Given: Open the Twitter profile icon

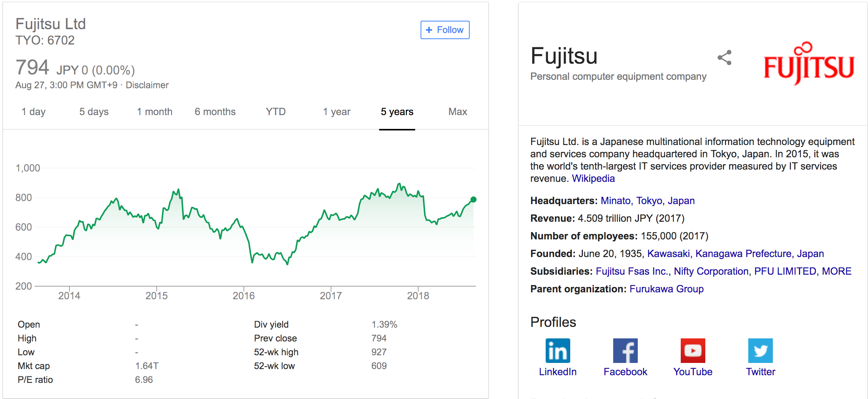Looking at the screenshot, I should (x=760, y=350).
